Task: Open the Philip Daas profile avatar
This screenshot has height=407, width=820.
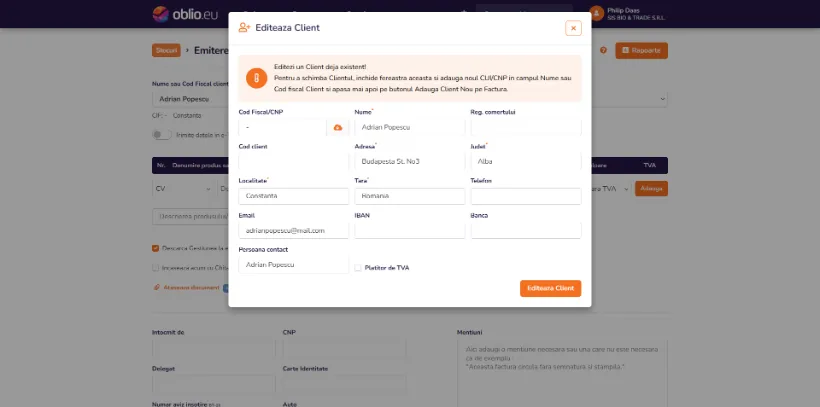Action: pyautogui.click(x=597, y=13)
